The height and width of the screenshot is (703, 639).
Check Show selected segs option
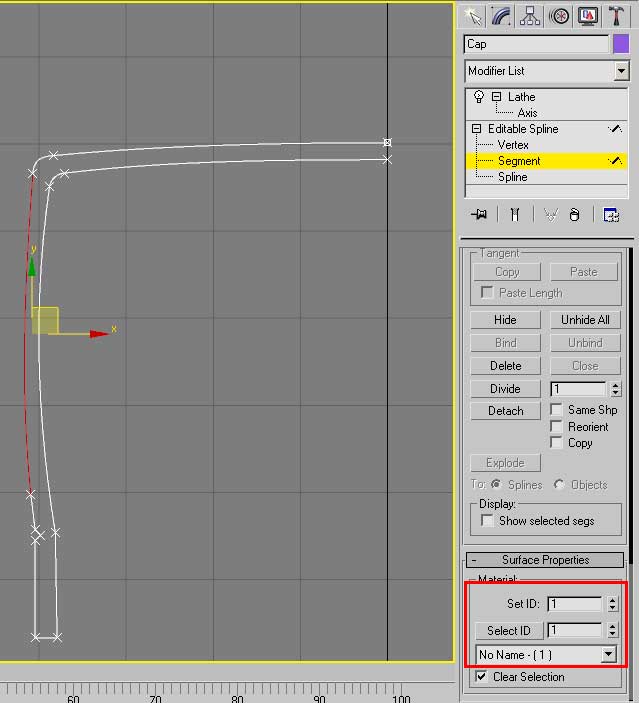click(x=487, y=521)
